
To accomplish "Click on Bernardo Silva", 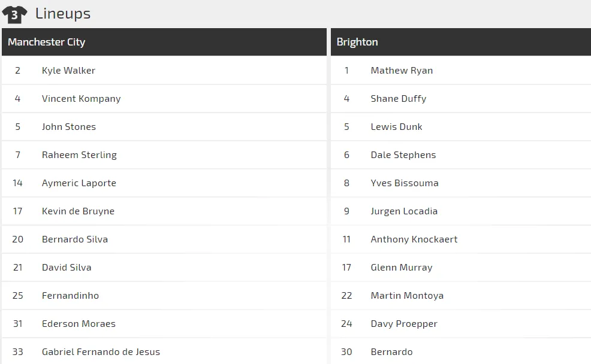I will (75, 239).
